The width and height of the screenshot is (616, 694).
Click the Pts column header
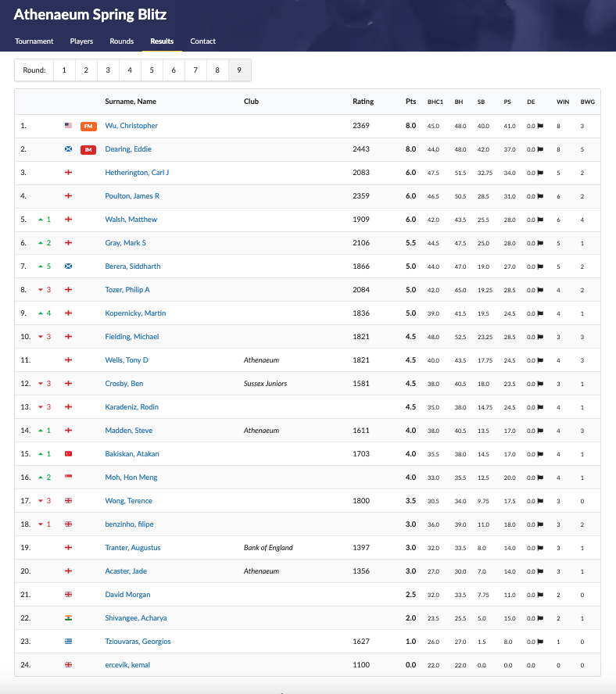tap(411, 102)
